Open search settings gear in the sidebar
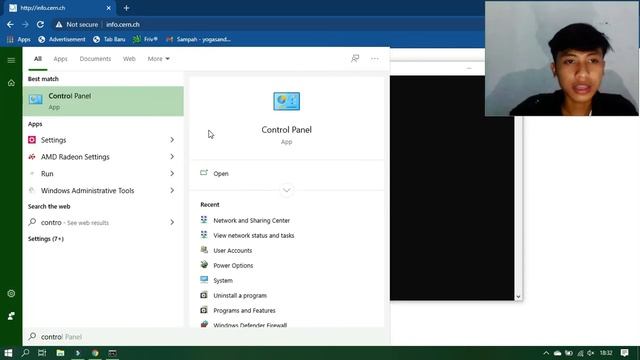Viewport: 640px width, 360px height. (11, 293)
